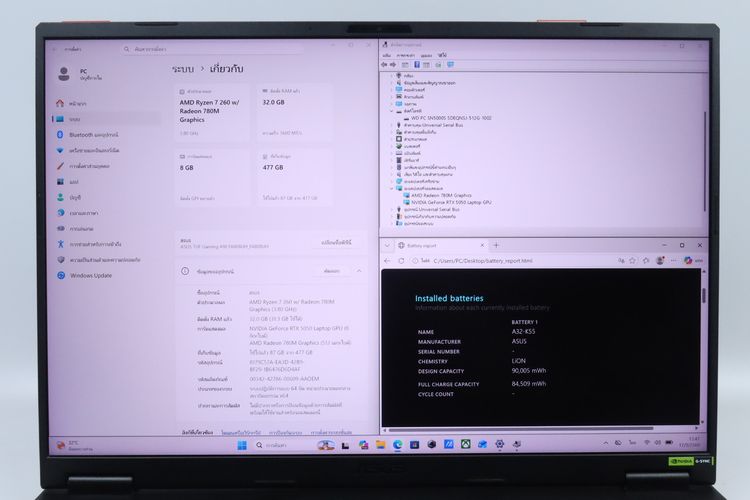Open third menu in Device Manager menu bar
The width and height of the screenshot is (750, 500).
click(426, 56)
